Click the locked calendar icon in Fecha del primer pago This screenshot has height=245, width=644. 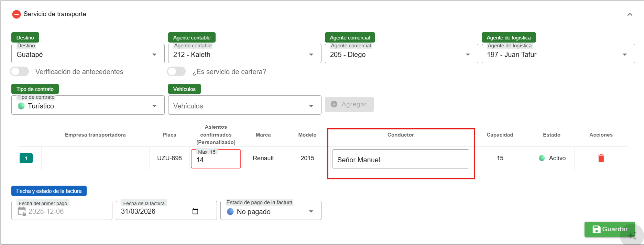tap(22, 211)
